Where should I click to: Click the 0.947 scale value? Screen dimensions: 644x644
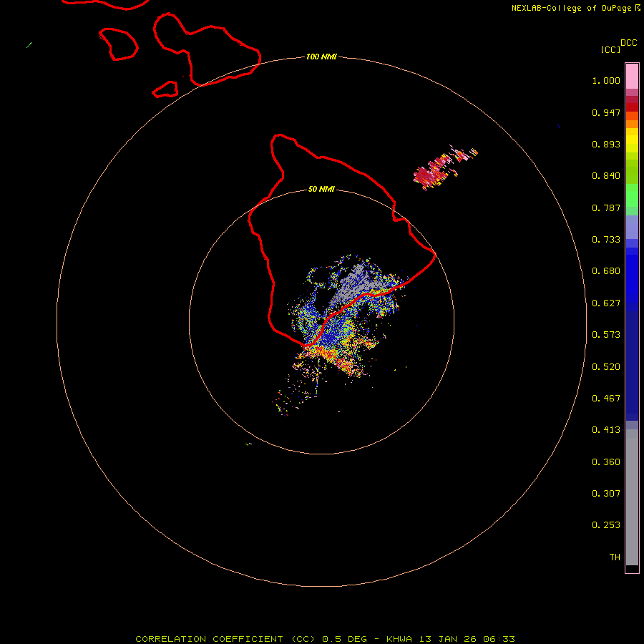pos(606,112)
